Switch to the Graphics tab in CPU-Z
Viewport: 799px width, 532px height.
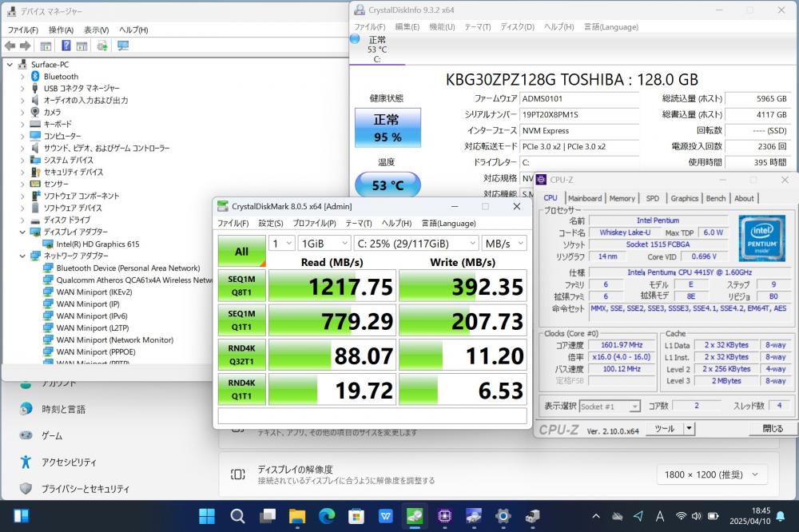(x=685, y=198)
